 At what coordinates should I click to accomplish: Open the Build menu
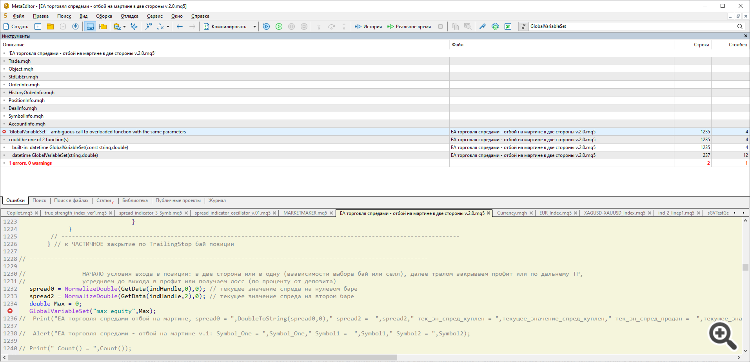(104, 16)
